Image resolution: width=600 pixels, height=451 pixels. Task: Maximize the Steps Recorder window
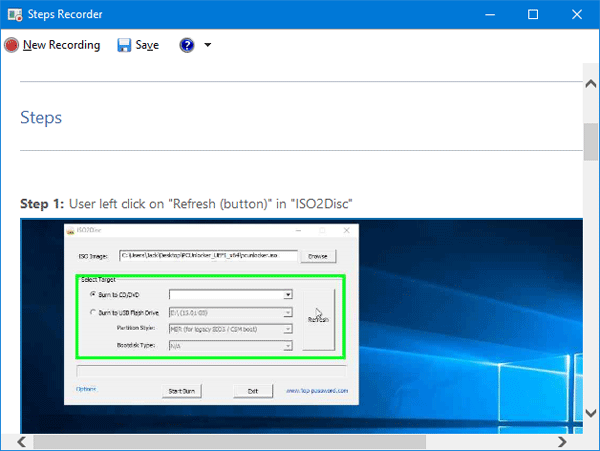pyautogui.click(x=533, y=14)
